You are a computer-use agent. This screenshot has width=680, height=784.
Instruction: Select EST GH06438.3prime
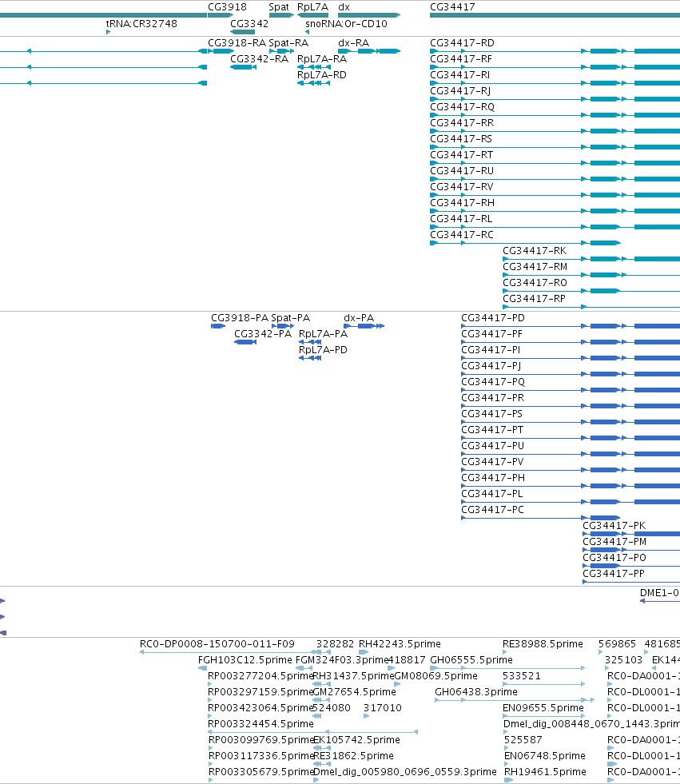tap(476, 692)
